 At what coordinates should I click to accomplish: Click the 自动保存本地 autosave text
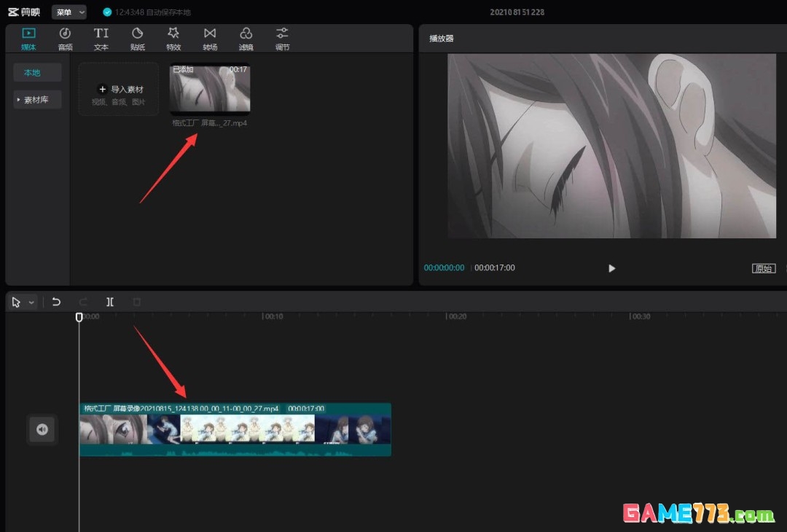point(168,12)
